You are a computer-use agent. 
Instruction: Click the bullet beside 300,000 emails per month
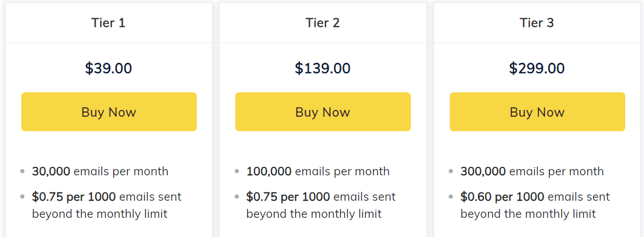point(451,171)
